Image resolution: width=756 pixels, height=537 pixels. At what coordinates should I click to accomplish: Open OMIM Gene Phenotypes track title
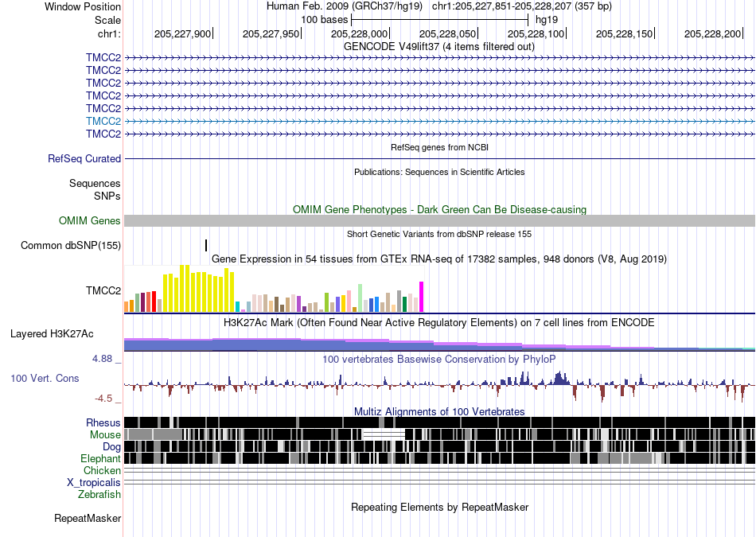click(439, 210)
